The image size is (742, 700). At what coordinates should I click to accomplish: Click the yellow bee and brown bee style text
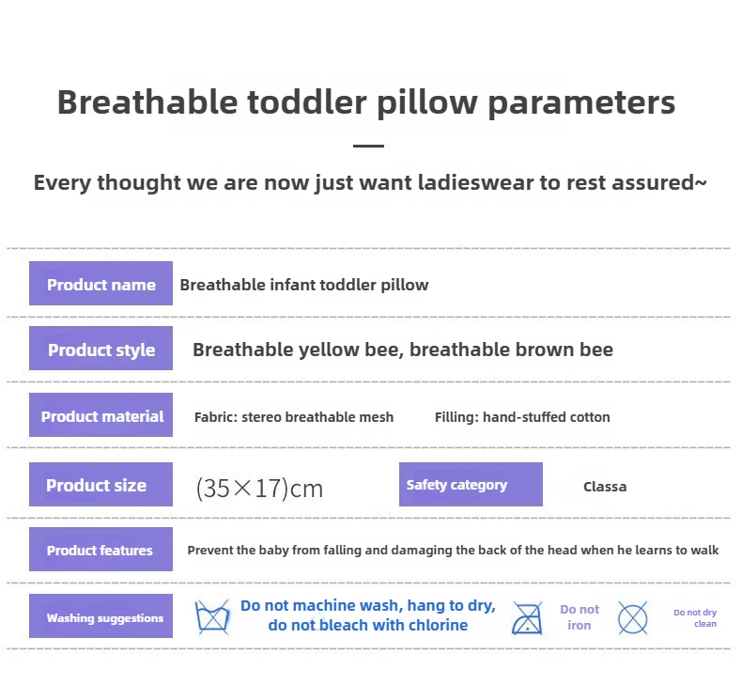click(x=403, y=350)
